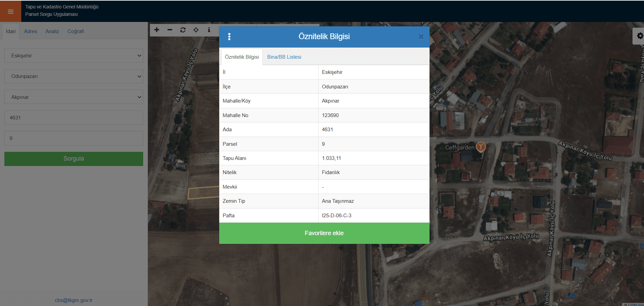Click the Parsel Sorgu Uygulaması header title
The height and width of the screenshot is (306, 644).
click(52, 14)
